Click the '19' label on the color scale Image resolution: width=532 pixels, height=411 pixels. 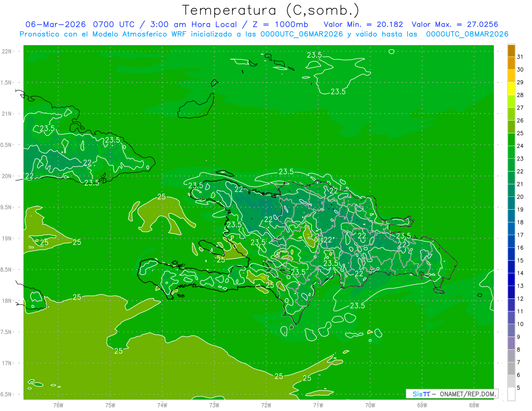[x=520, y=210]
